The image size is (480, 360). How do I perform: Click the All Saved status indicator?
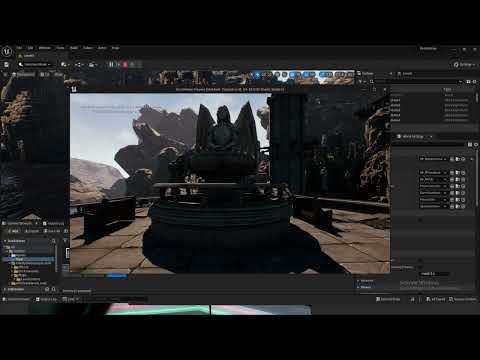[x=436, y=299]
